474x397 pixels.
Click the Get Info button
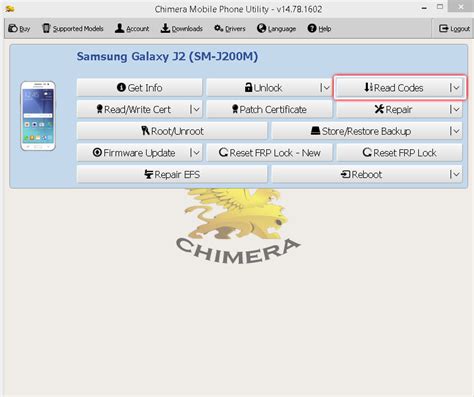(139, 88)
